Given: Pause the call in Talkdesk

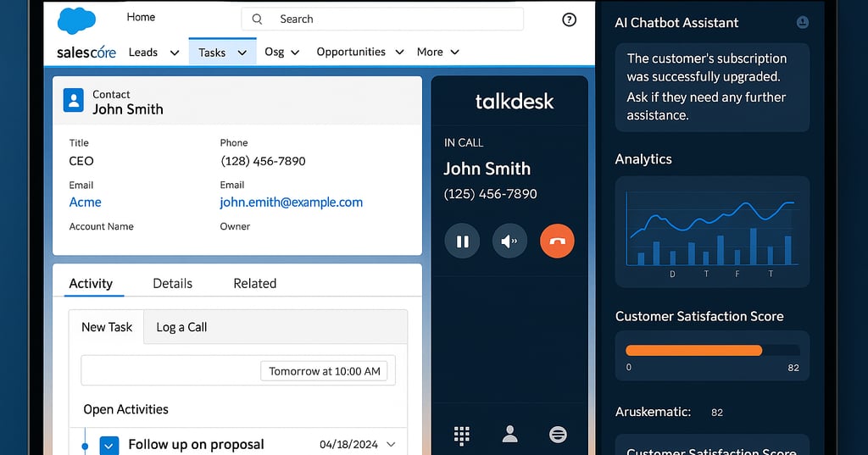Looking at the screenshot, I should pos(462,241).
